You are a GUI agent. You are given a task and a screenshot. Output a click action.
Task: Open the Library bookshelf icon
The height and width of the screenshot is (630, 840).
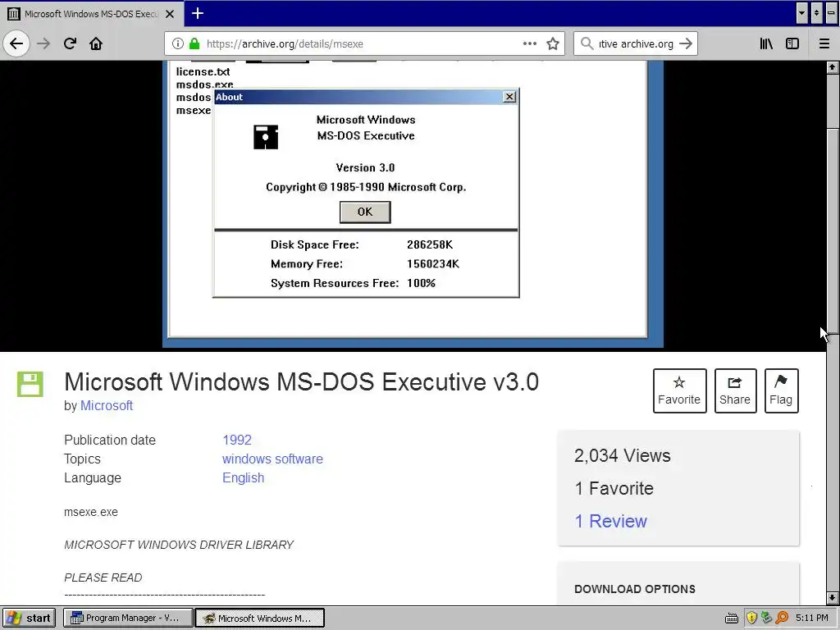[x=766, y=43]
